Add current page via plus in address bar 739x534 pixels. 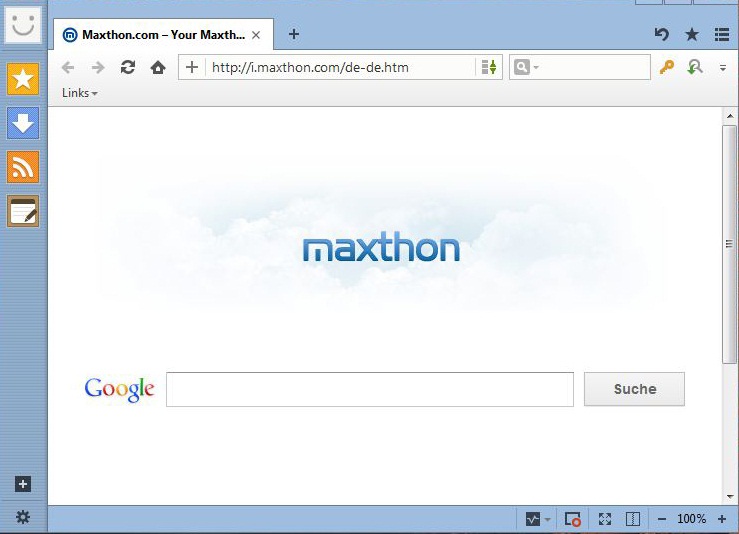[192, 67]
